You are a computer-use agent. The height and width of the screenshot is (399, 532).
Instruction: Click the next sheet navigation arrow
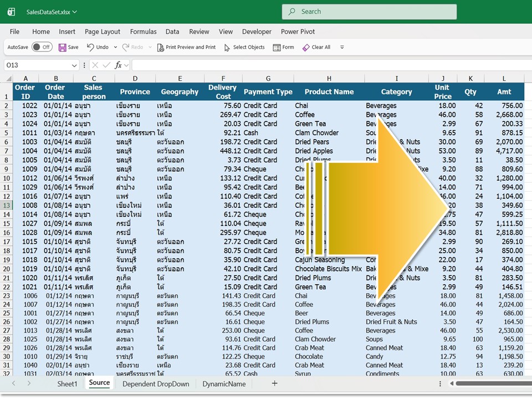click(29, 383)
